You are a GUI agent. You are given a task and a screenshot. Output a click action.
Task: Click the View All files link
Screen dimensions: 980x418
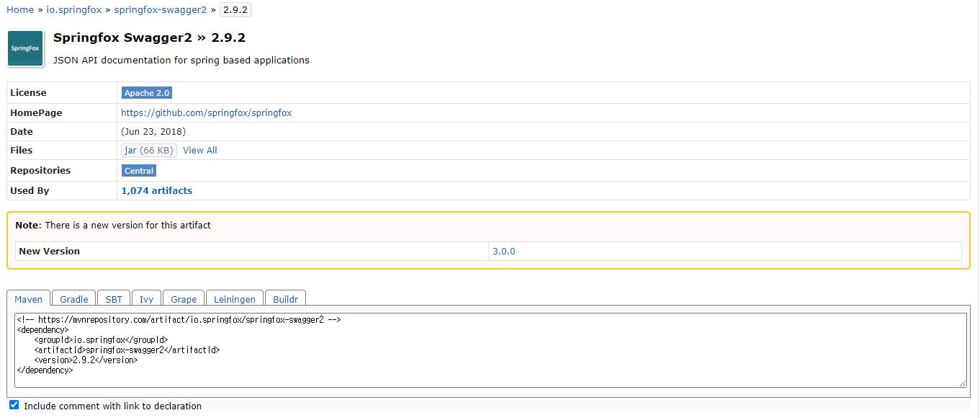[200, 151]
